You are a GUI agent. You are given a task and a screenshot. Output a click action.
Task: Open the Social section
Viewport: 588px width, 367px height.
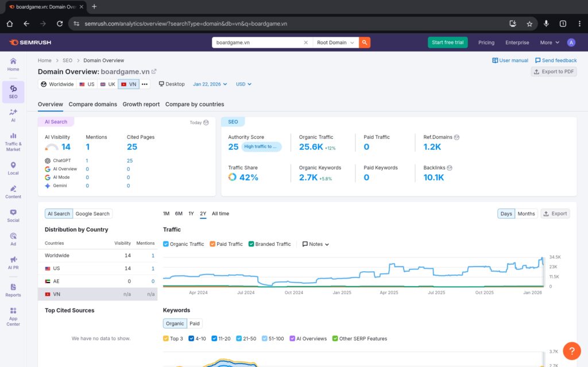click(13, 215)
